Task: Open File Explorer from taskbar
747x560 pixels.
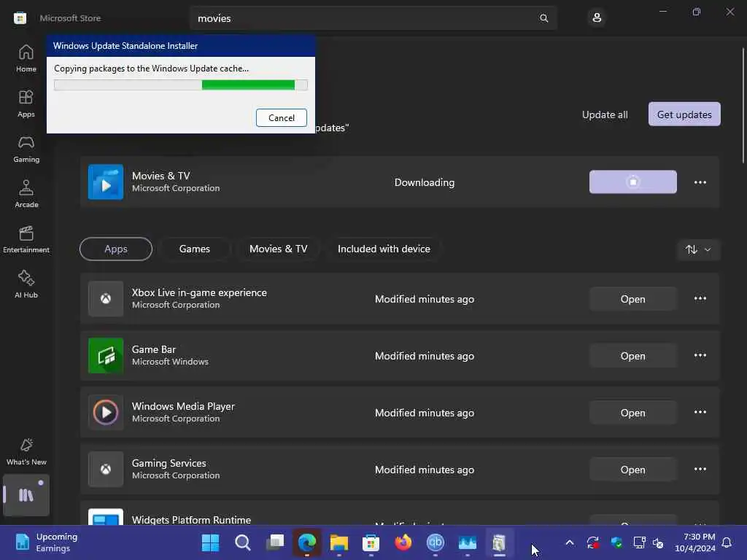Action: (x=338, y=542)
